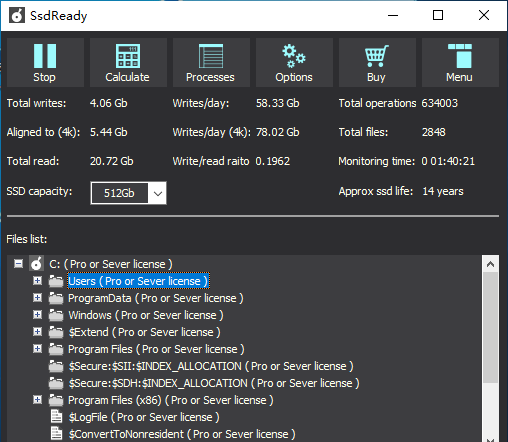Select the $ConvertToNonresident file entry
The image size is (508, 442).
[182, 434]
